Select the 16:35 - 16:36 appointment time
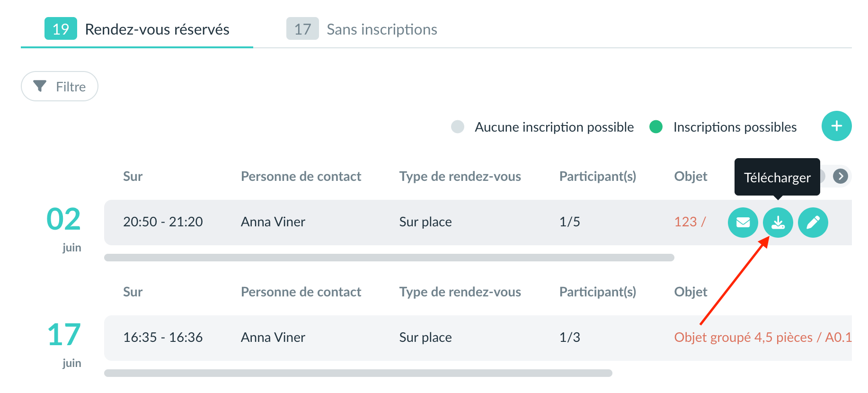Viewport: 868px width, 393px height. (163, 337)
